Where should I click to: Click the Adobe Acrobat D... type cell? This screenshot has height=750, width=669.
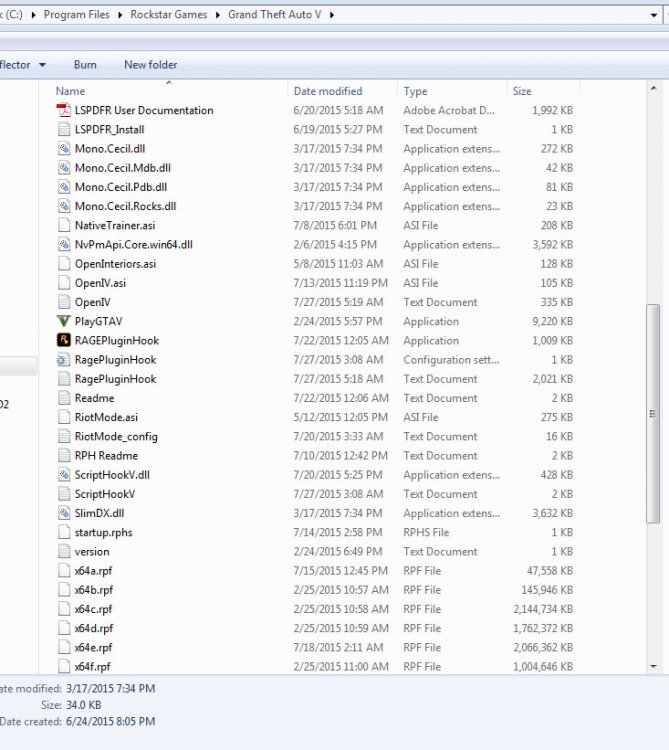point(449,110)
